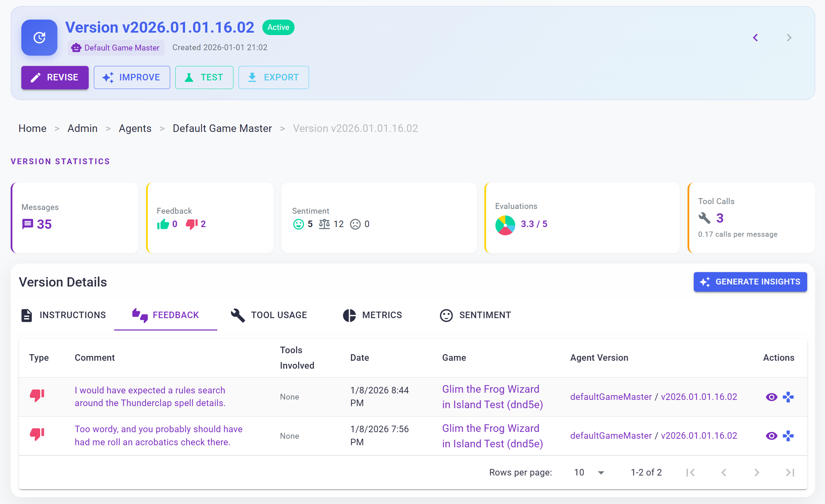825x504 pixels.
Task: View the acrobatics feedback entry via its eye icon
Action: click(x=771, y=436)
